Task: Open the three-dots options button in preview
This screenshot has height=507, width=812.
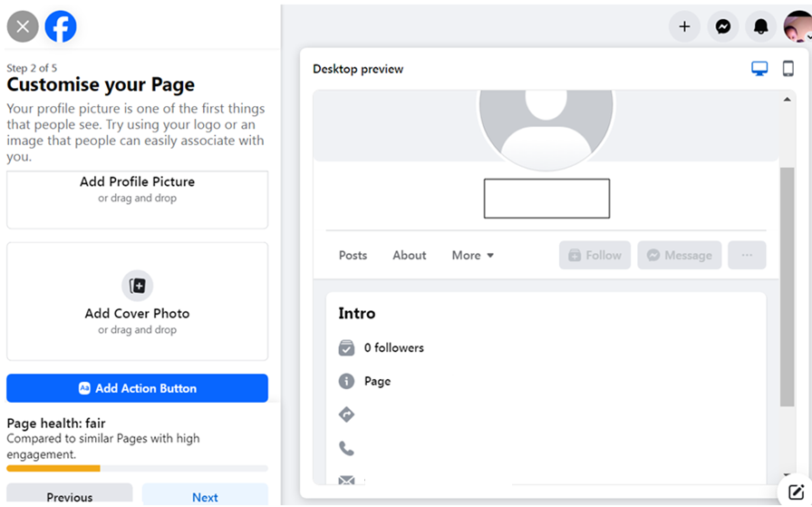Action: [x=747, y=255]
